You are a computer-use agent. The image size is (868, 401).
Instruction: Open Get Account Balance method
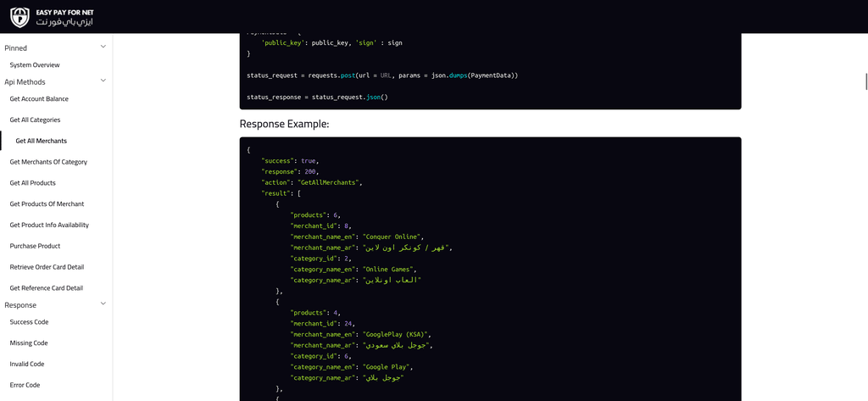point(39,99)
